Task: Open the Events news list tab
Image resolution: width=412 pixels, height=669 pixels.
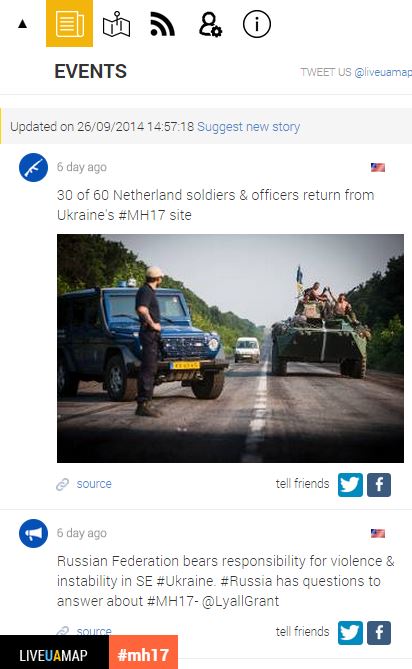Action: coord(70,23)
